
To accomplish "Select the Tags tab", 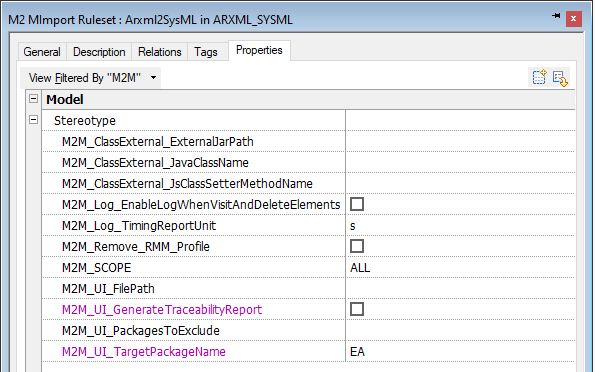I will (206, 52).
